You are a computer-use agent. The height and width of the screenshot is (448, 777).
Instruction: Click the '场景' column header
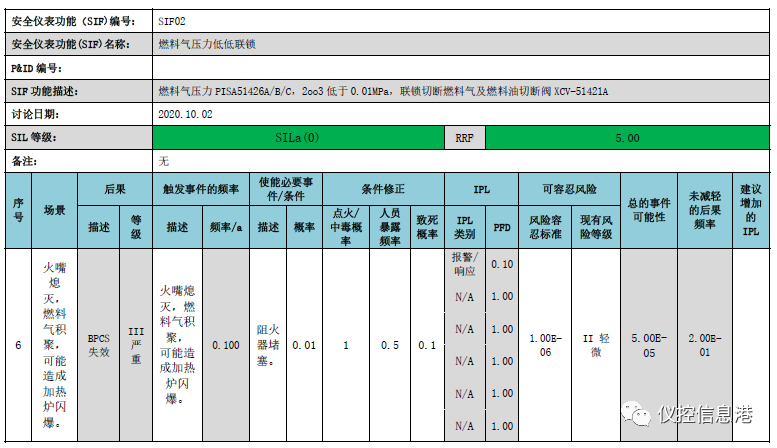click(x=55, y=211)
